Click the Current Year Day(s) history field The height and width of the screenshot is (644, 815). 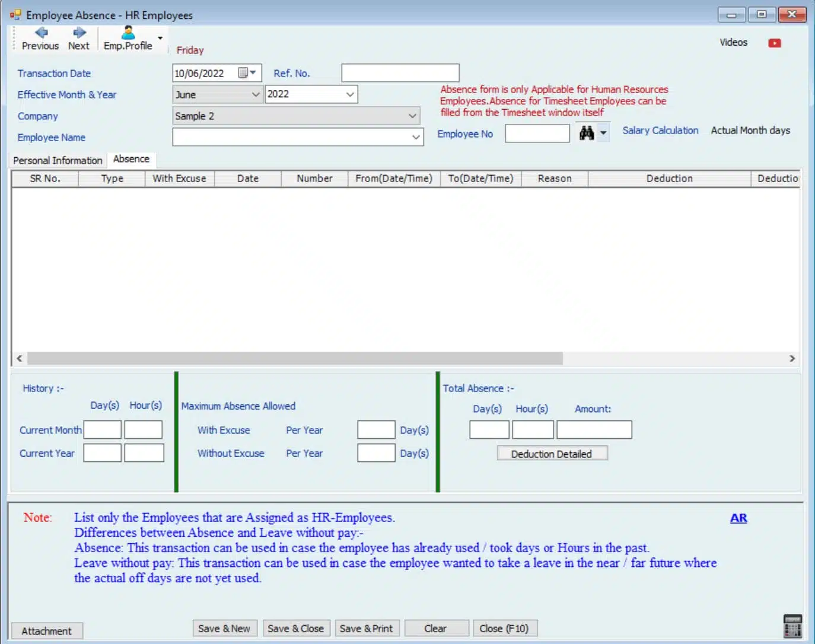(103, 452)
